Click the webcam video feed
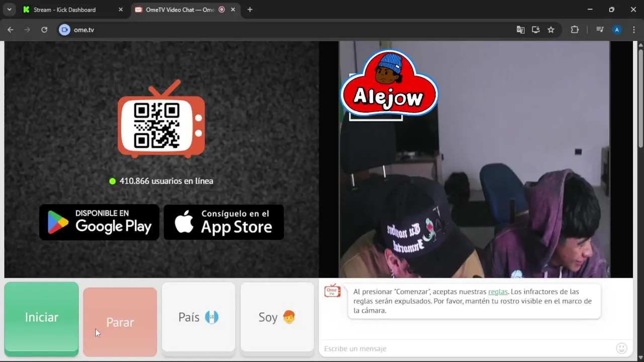Screen dimensions: 644x362 tap(474, 159)
